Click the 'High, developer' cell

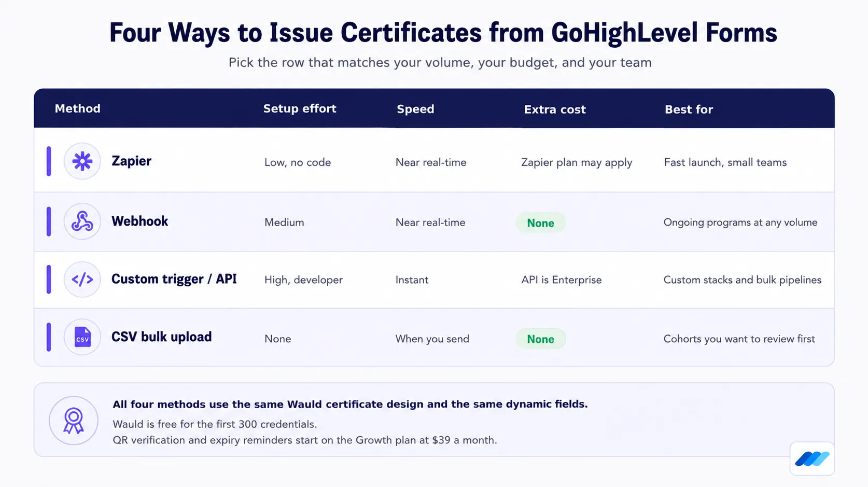click(303, 280)
